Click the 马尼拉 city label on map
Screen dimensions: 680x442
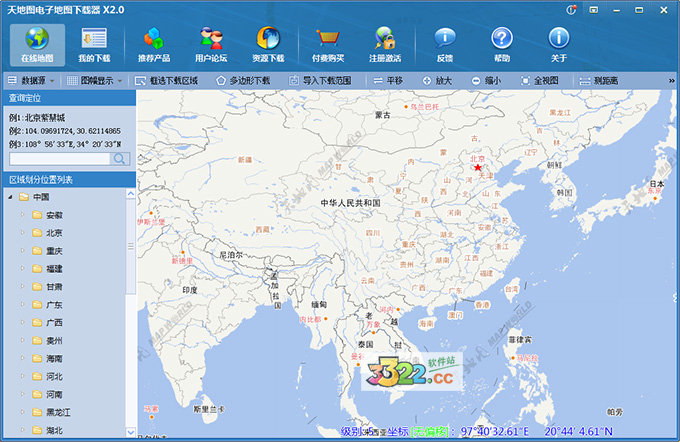tap(527, 358)
